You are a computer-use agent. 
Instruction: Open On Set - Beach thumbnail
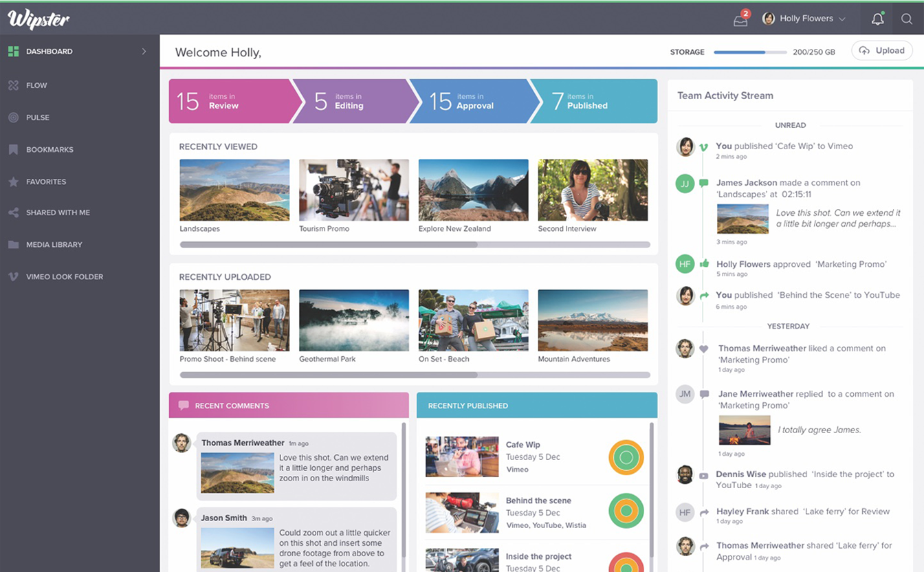(474, 320)
